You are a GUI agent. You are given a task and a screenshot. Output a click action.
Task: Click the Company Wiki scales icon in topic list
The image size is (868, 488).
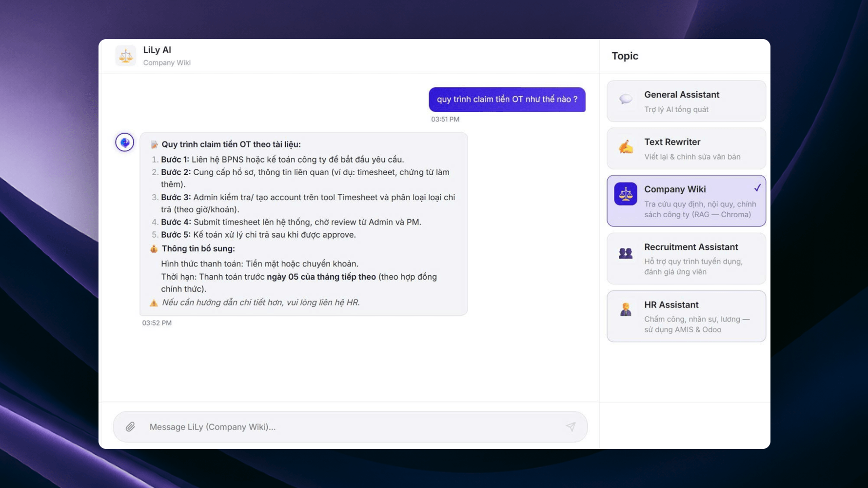point(626,194)
